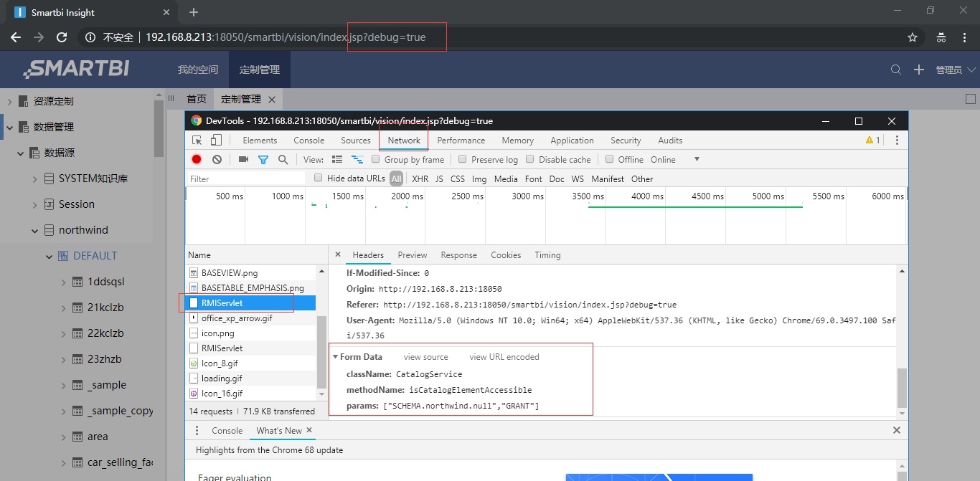Open the DevTools Sources panel
This screenshot has height=481, width=980.
(x=356, y=141)
